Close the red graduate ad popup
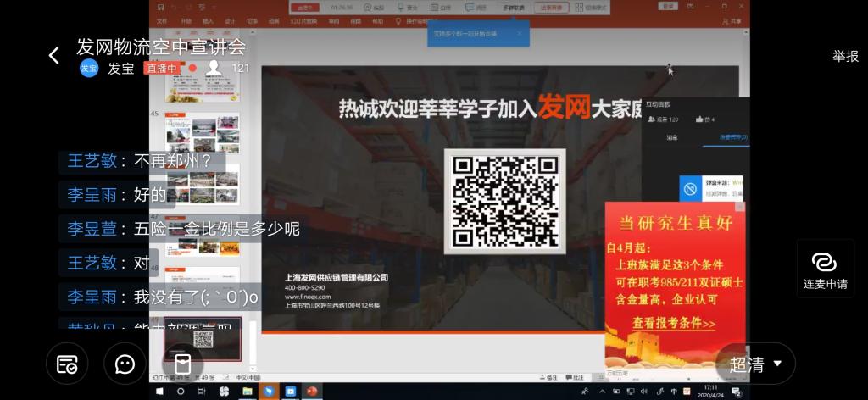This screenshot has width=868, height=400. [x=739, y=207]
